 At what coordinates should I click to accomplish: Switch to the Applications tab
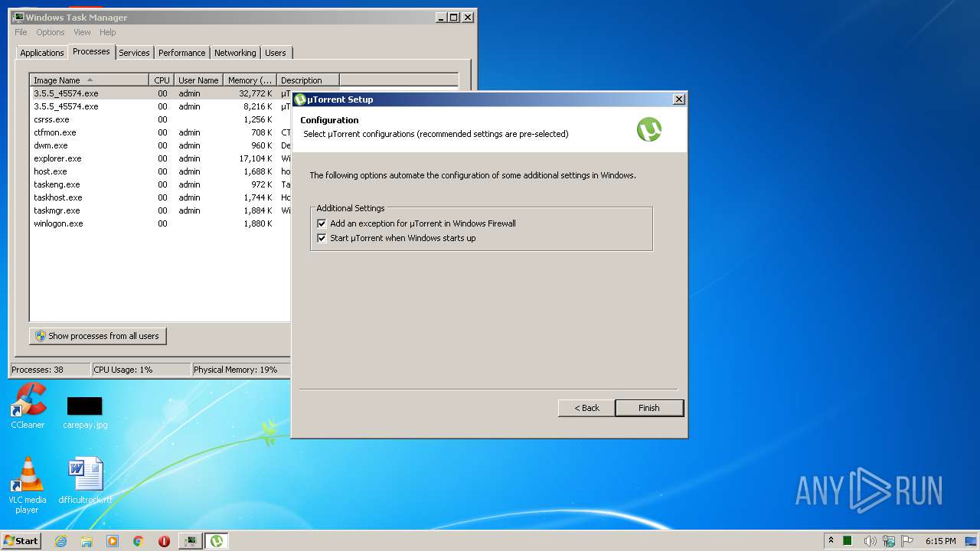click(x=42, y=53)
